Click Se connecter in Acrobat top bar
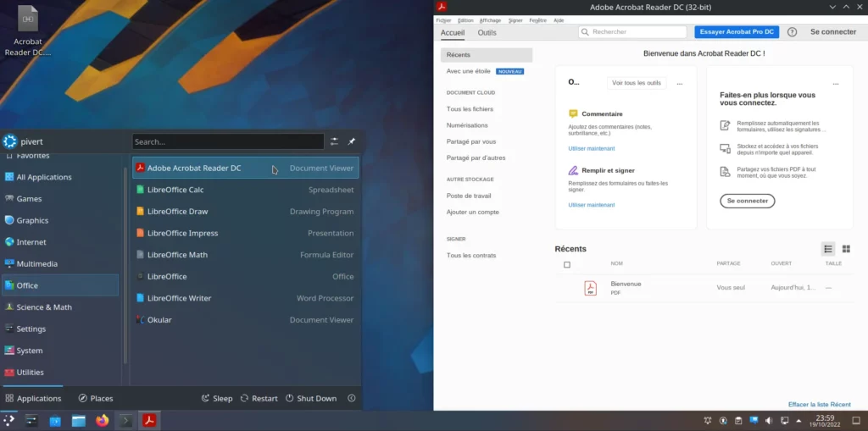Image resolution: width=868 pixels, height=431 pixels. pos(833,32)
